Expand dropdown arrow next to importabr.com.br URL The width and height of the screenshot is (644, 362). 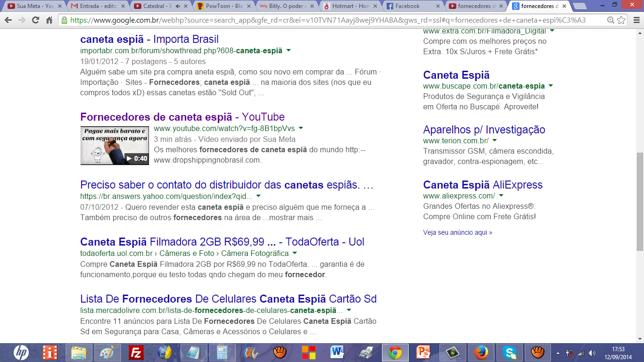pyautogui.click(x=289, y=50)
